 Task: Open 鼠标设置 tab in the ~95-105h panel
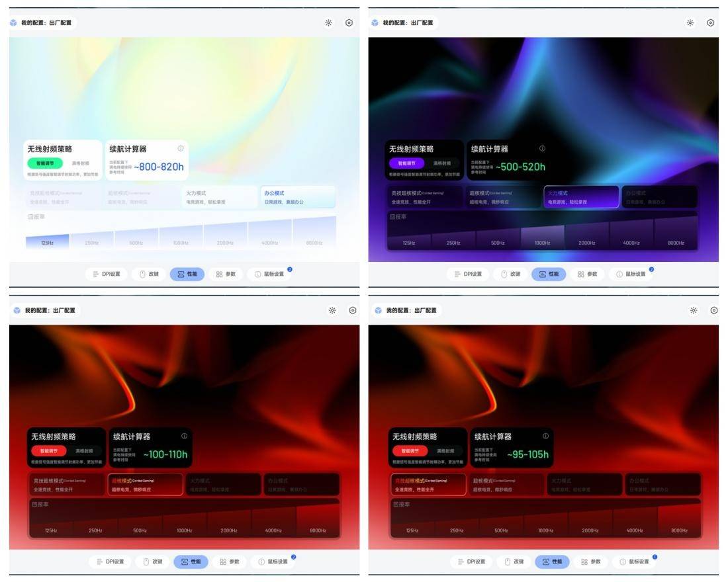[x=635, y=561]
